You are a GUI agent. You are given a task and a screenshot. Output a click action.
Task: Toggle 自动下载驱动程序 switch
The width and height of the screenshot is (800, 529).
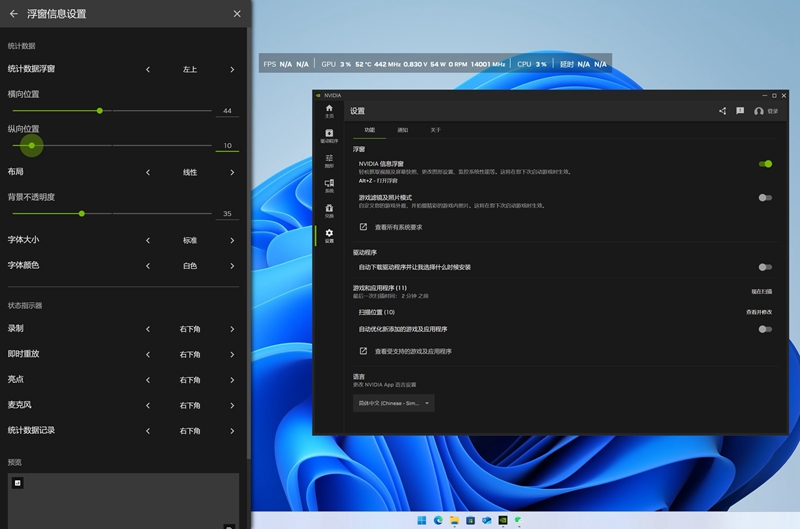765,267
